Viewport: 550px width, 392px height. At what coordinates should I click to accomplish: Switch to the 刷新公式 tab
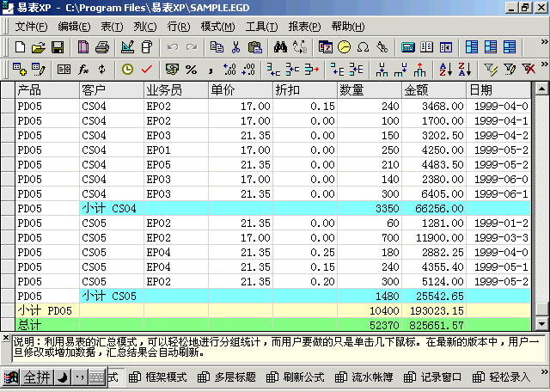(296, 377)
